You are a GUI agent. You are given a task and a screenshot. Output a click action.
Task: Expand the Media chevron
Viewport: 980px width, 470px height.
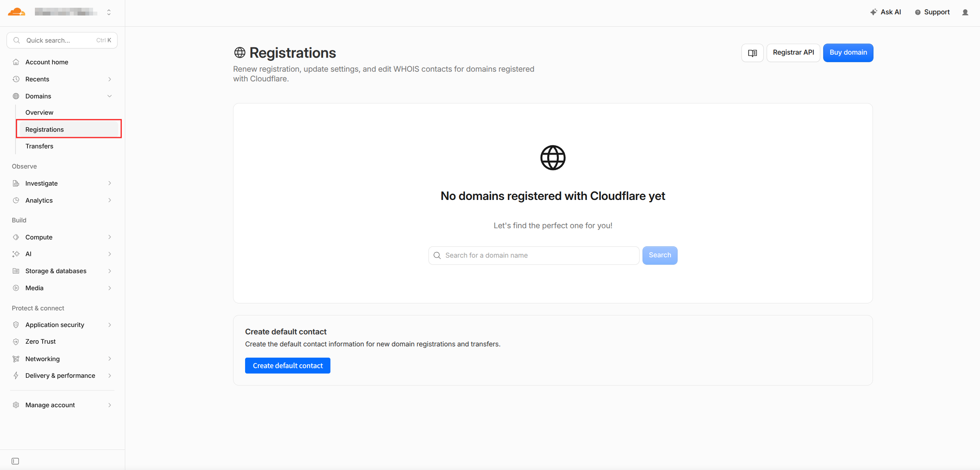110,288
